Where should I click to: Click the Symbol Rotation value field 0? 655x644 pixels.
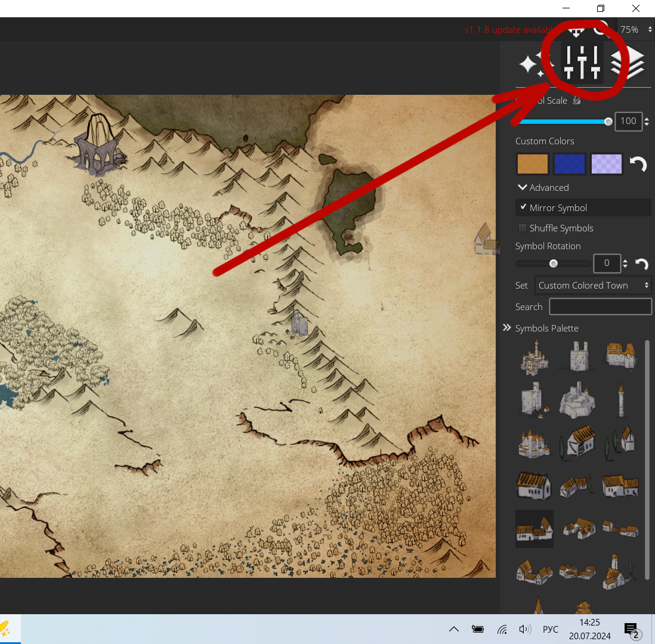[607, 263]
